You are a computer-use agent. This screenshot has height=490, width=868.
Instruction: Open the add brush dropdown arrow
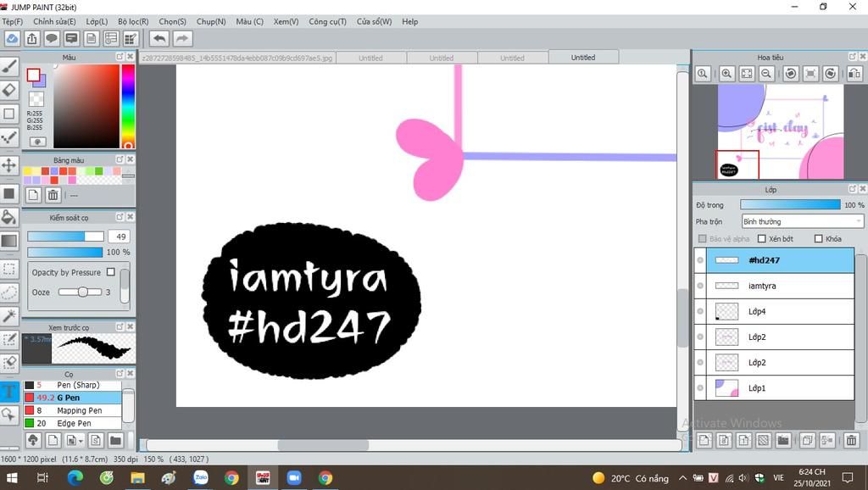tap(81, 442)
